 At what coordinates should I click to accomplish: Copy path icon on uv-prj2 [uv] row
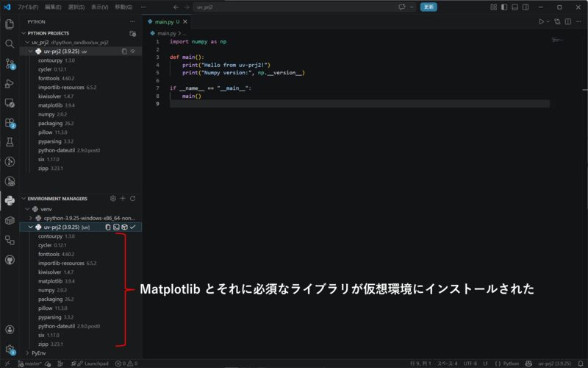[x=108, y=227]
